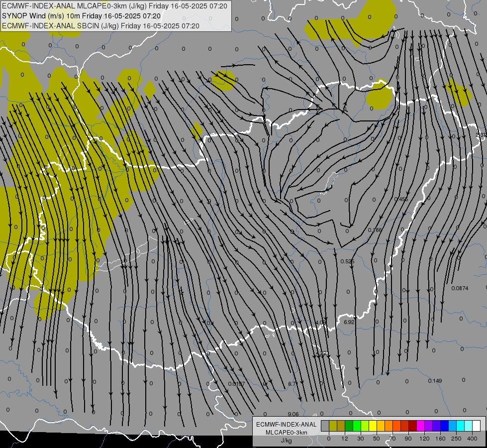Click the 0.166 grid value on the map

click(375, 230)
